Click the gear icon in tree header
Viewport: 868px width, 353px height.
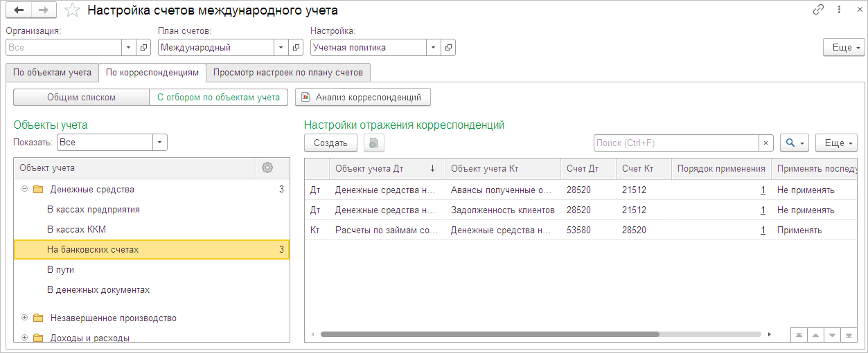(267, 168)
